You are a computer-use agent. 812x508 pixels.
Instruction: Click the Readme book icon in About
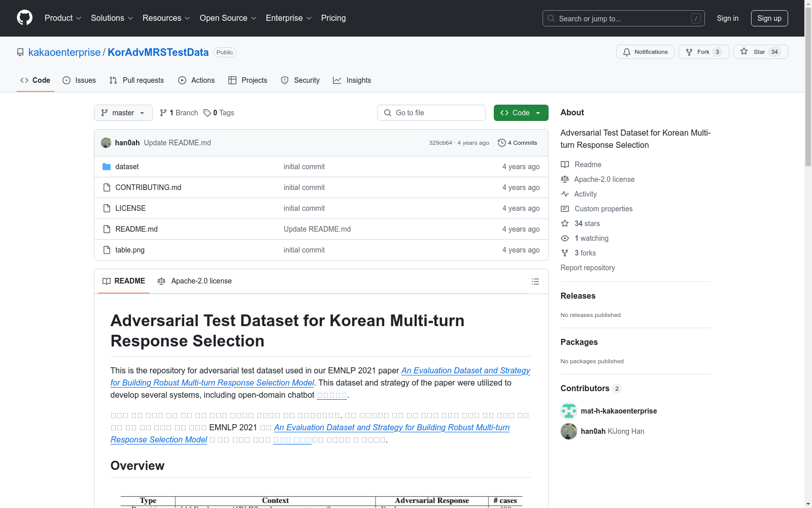click(565, 165)
